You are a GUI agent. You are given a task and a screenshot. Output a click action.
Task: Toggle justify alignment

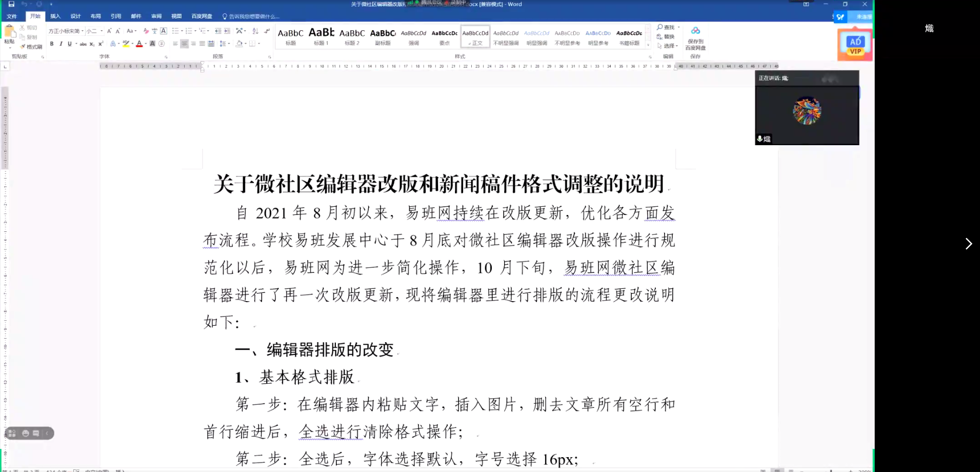pyautogui.click(x=202, y=44)
